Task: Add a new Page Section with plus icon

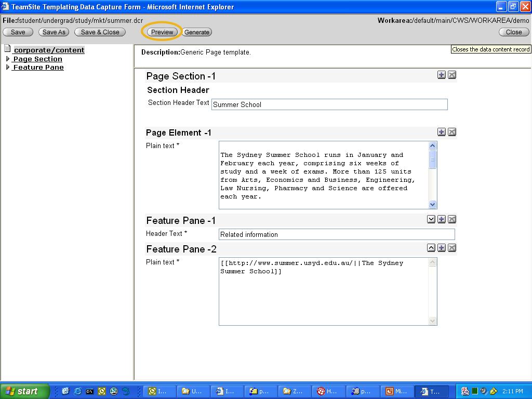Action: [442, 75]
